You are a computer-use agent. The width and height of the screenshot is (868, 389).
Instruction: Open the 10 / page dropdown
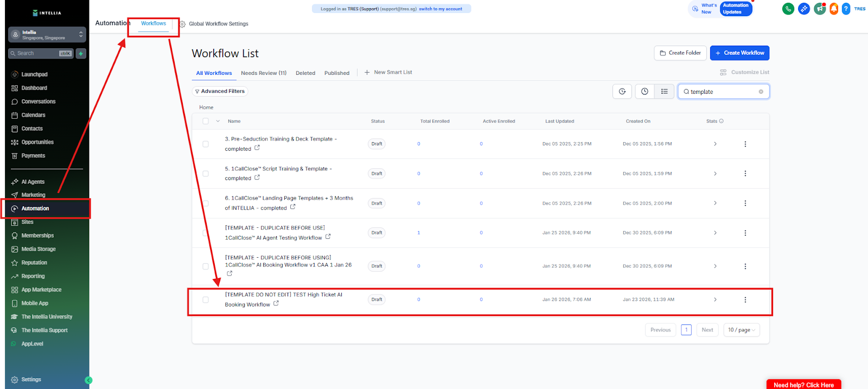tap(741, 330)
